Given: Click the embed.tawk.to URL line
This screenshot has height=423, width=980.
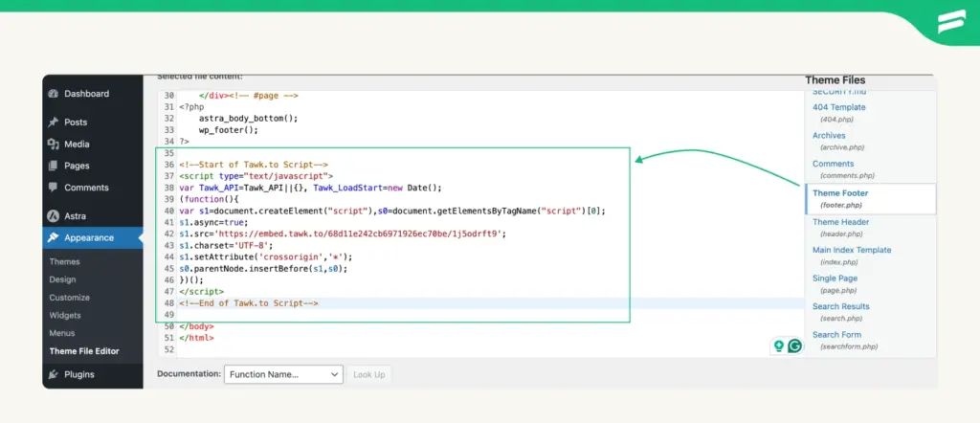Looking at the screenshot, I should click(x=343, y=234).
